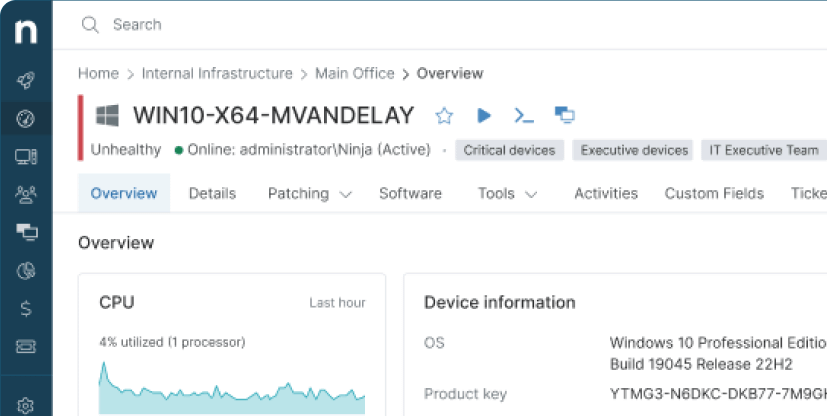This screenshot has width=827, height=416.
Task: Click the product key value YTMG3-N6DKC
Action: [718, 394]
